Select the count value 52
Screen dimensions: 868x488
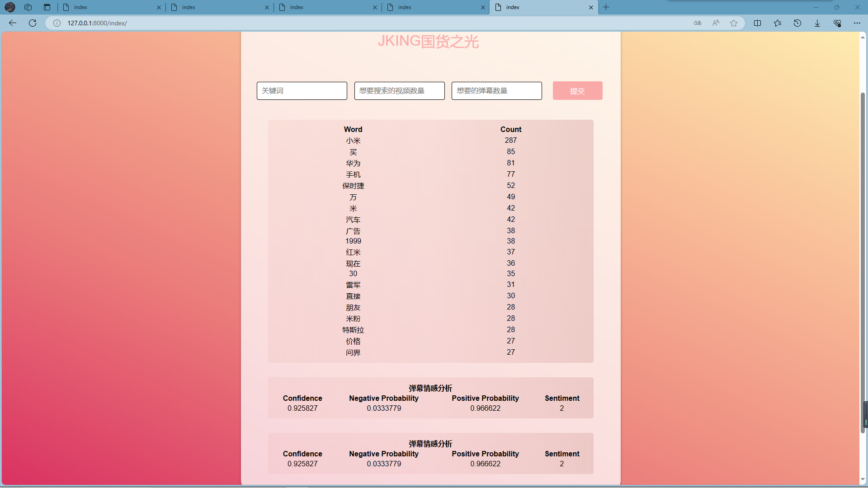pos(511,186)
